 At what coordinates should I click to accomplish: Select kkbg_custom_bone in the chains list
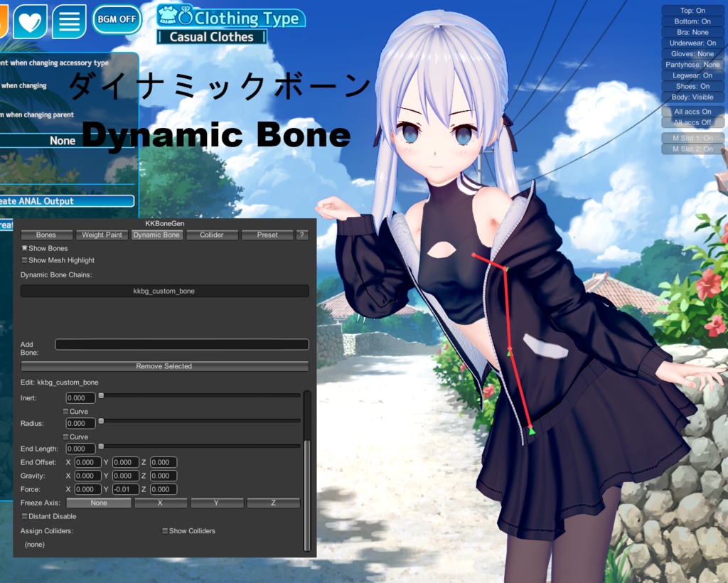(x=164, y=291)
